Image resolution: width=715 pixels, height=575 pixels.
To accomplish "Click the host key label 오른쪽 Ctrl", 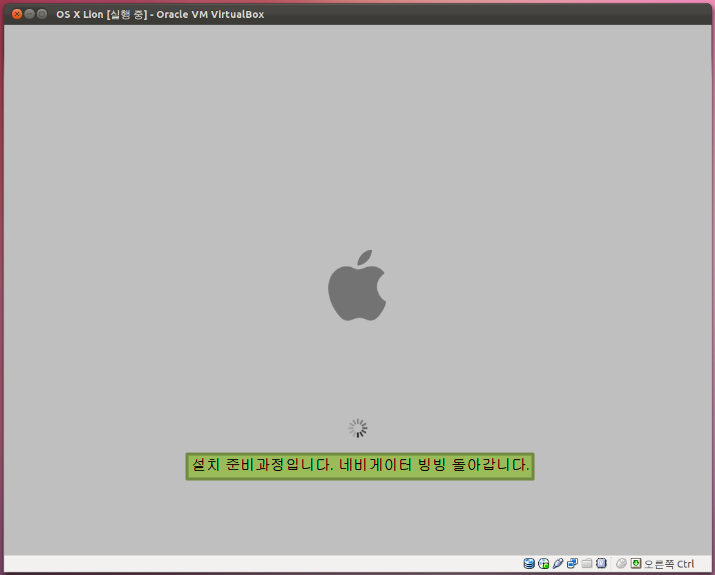I will click(x=669, y=564).
